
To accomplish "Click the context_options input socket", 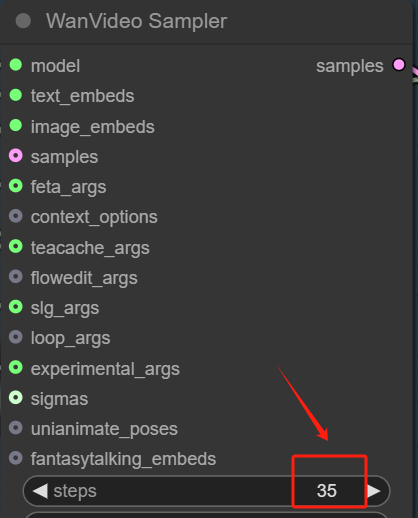I will tap(16, 216).
